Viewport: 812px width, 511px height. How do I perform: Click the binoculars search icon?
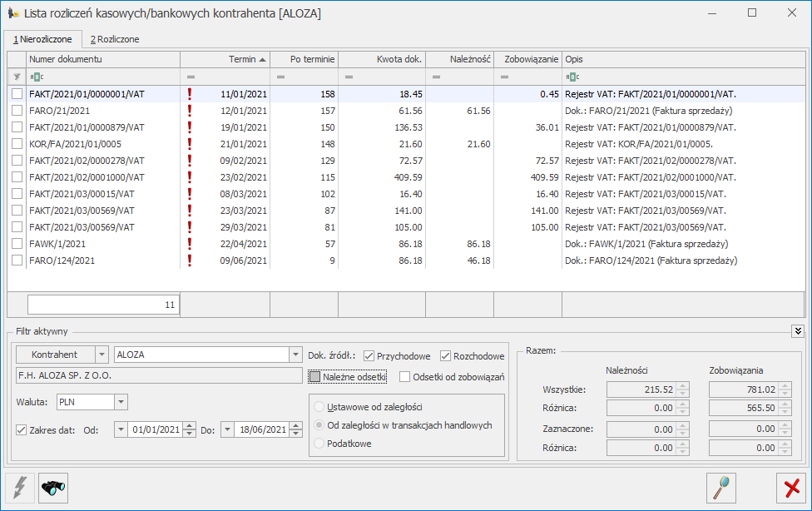click(53, 487)
